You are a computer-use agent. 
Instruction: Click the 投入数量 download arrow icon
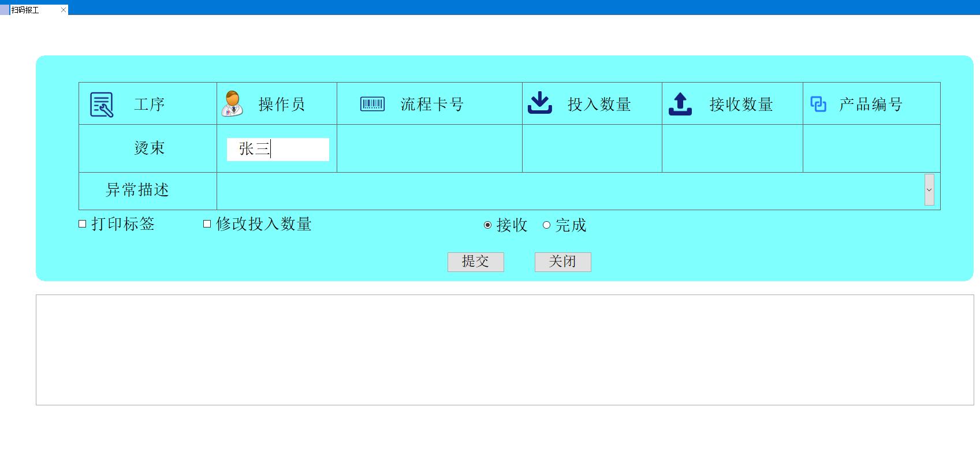click(x=540, y=103)
